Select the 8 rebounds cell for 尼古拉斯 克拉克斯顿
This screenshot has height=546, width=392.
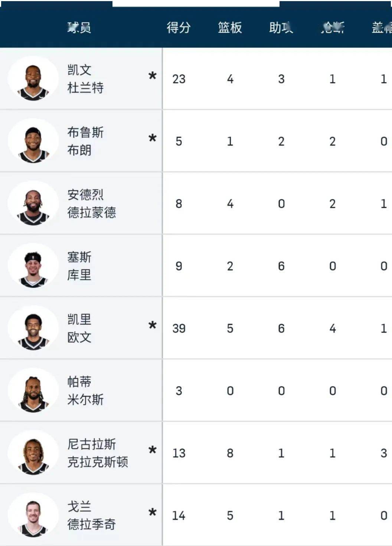click(230, 453)
